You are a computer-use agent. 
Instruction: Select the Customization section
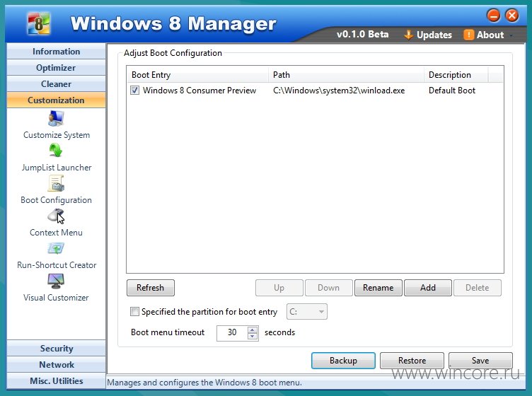[x=56, y=100]
